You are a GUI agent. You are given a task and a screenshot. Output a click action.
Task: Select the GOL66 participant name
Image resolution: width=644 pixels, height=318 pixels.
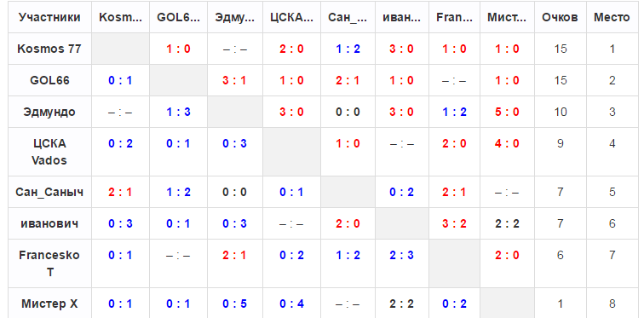[x=49, y=80]
